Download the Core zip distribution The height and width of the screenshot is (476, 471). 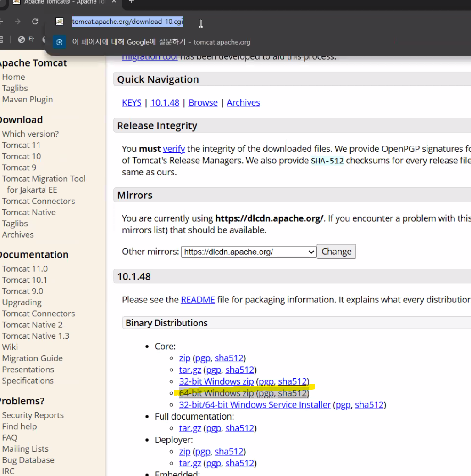coord(185,358)
